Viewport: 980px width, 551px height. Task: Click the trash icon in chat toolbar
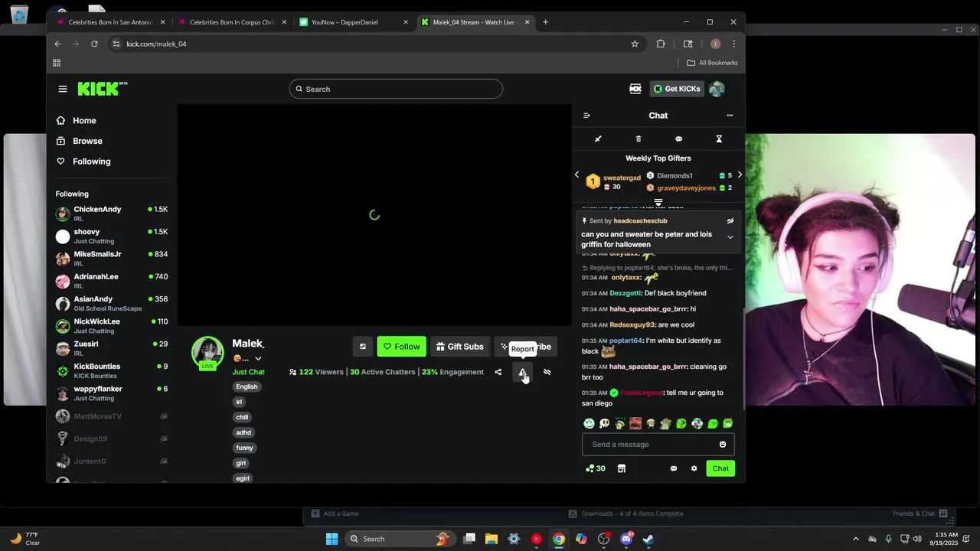[639, 139]
